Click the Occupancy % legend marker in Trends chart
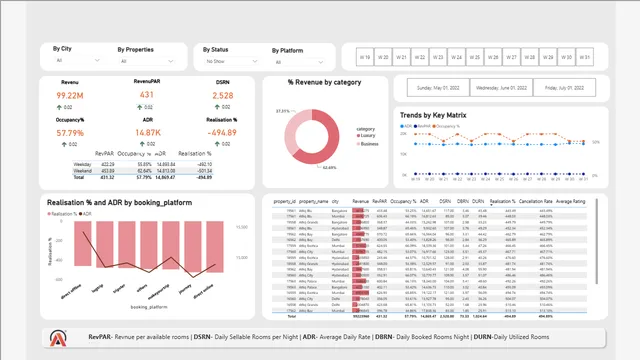 [434, 127]
